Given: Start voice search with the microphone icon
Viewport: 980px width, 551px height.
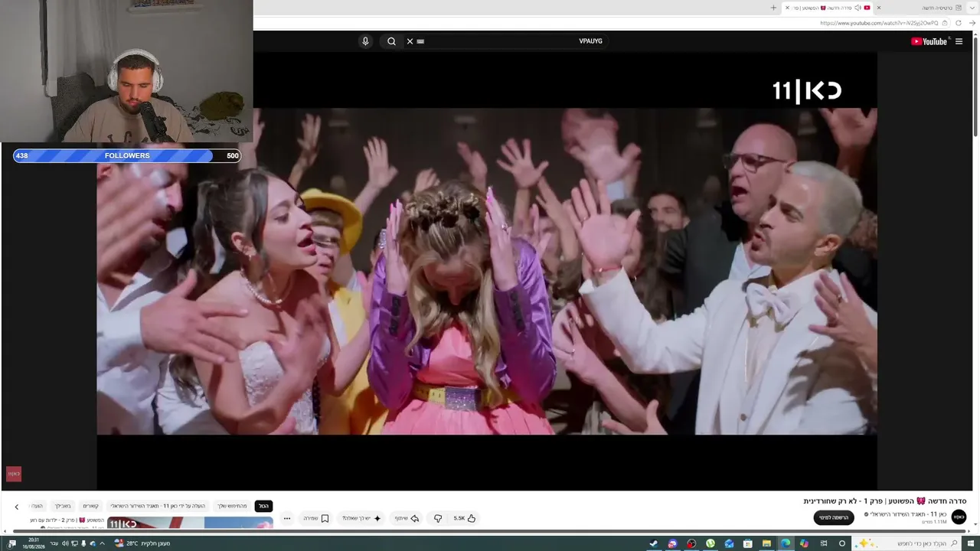Looking at the screenshot, I should [365, 41].
